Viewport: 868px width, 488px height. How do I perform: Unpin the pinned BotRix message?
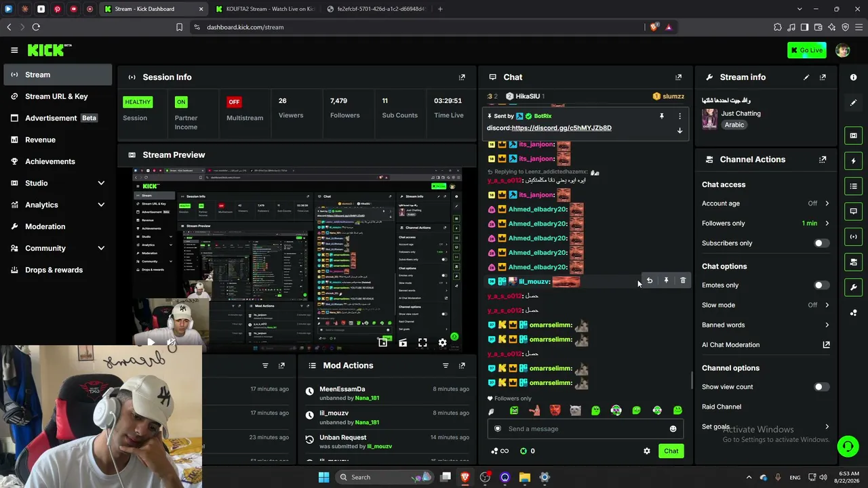pyautogui.click(x=662, y=116)
